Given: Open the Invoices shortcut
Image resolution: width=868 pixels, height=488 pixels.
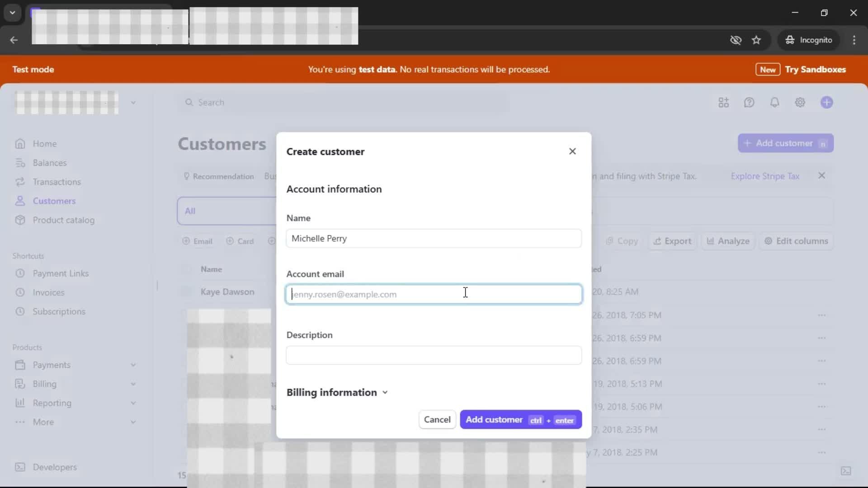Looking at the screenshot, I should pyautogui.click(x=48, y=292).
